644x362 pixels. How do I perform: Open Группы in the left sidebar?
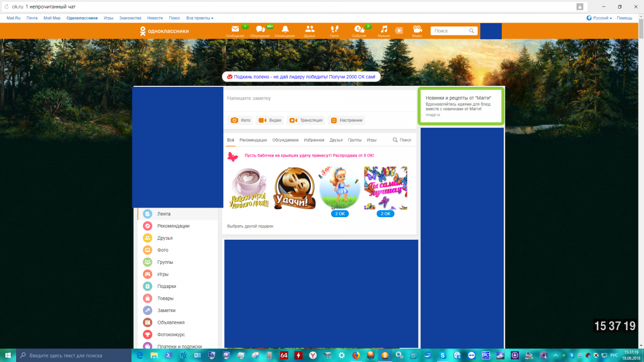(178, 262)
